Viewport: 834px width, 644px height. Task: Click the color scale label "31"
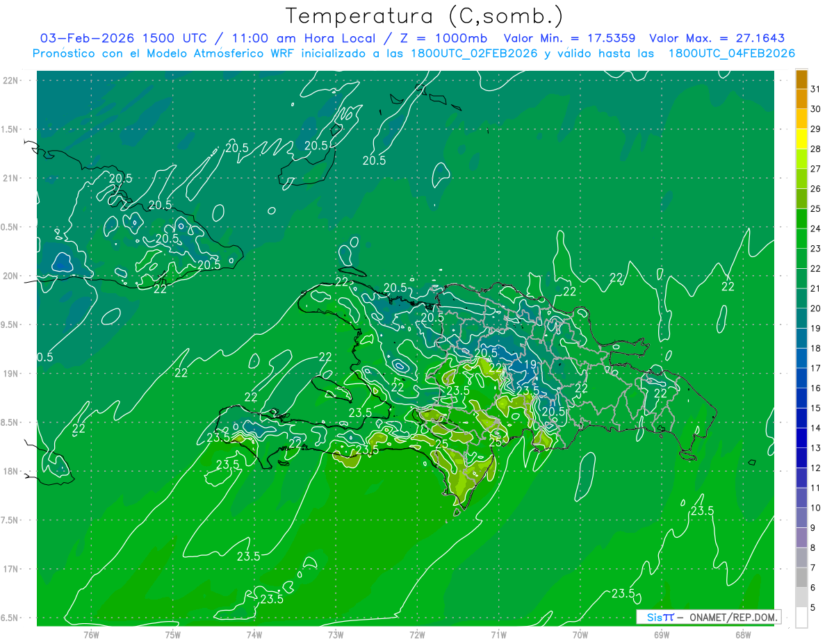(x=816, y=89)
